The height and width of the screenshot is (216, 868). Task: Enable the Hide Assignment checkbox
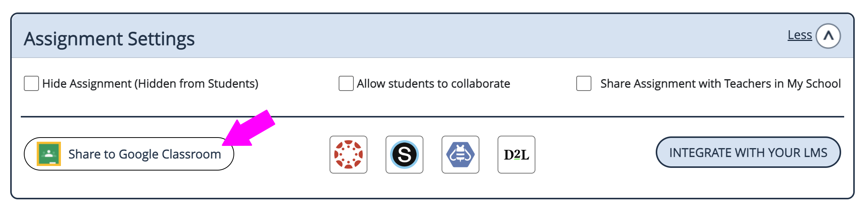coord(31,83)
